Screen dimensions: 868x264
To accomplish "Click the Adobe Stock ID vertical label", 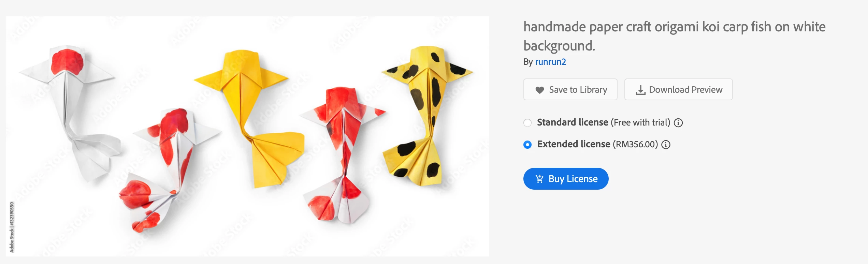I will [x=12, y=227].
